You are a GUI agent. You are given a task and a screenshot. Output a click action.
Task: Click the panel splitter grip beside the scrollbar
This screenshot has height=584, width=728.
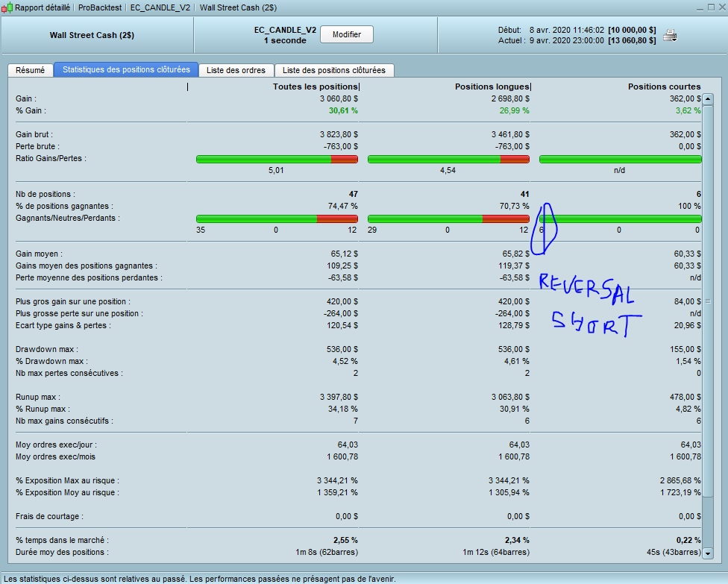tap(708, 301)
